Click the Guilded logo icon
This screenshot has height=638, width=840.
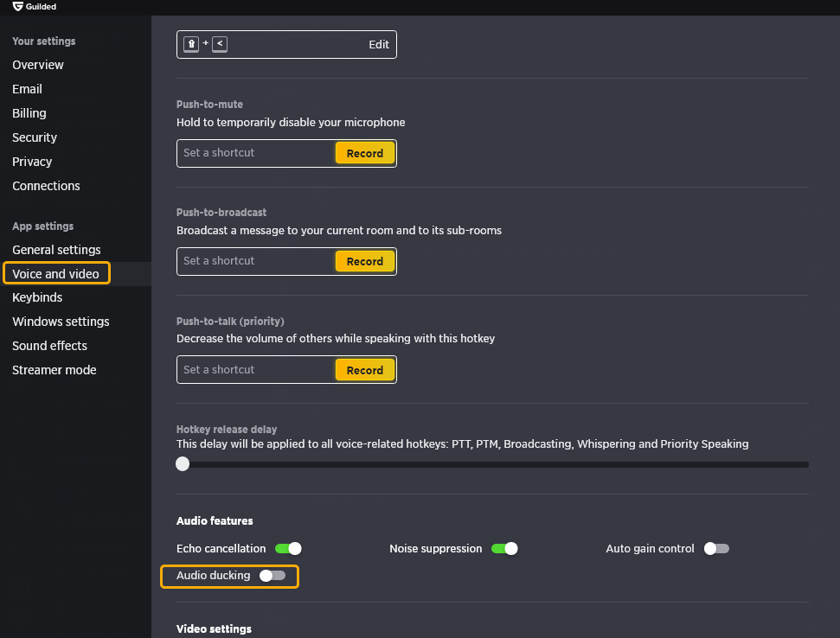pos(17,6)
